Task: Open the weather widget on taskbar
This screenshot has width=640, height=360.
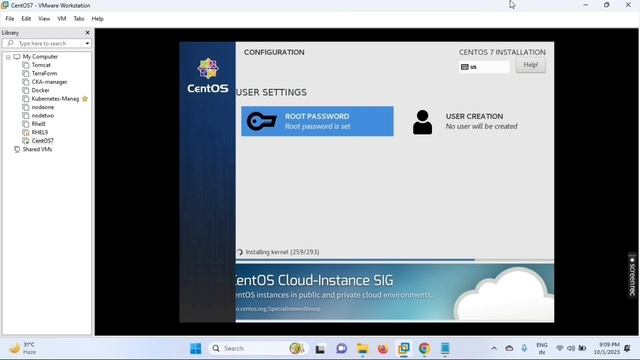Action: pyautogui.click(x=23, y=349)
